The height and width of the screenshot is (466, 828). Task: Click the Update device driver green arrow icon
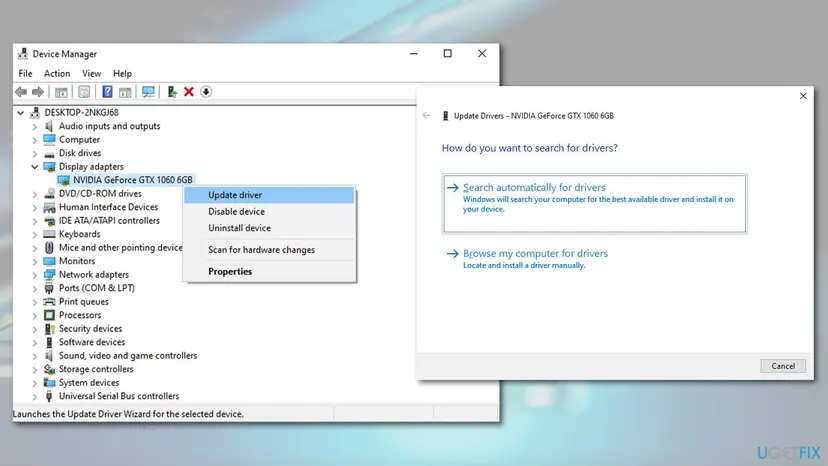(172, 92)
